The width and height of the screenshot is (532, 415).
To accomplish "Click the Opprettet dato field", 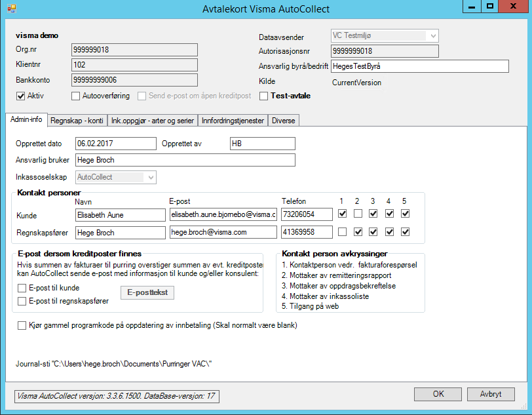I will coord(116,144).
